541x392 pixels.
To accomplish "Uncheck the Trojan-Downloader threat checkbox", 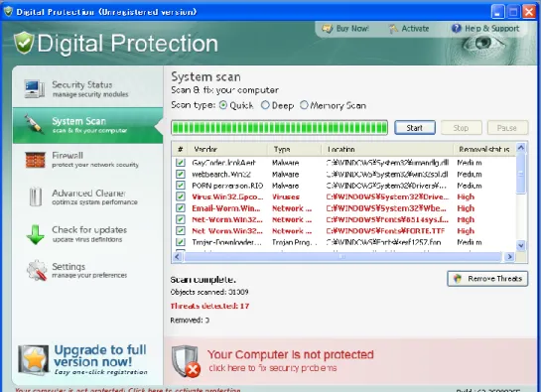I will pyautogui.click(x=180, y=242).
